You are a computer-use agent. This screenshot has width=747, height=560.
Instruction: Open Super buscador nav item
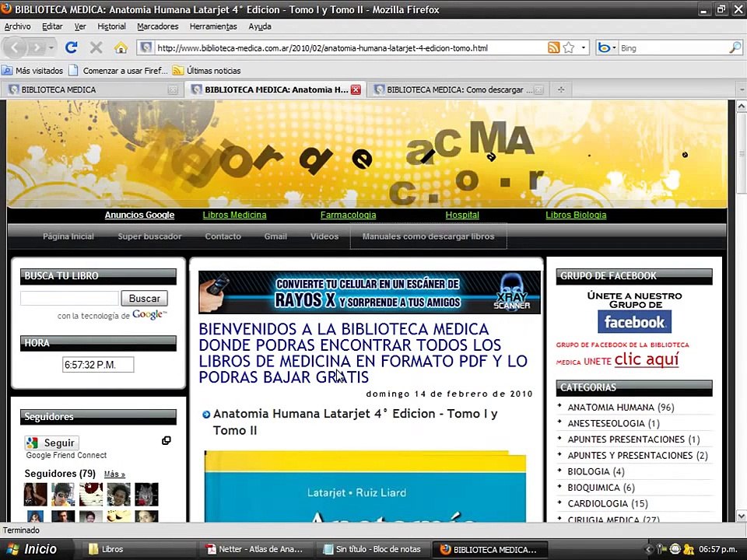point(149,236)
